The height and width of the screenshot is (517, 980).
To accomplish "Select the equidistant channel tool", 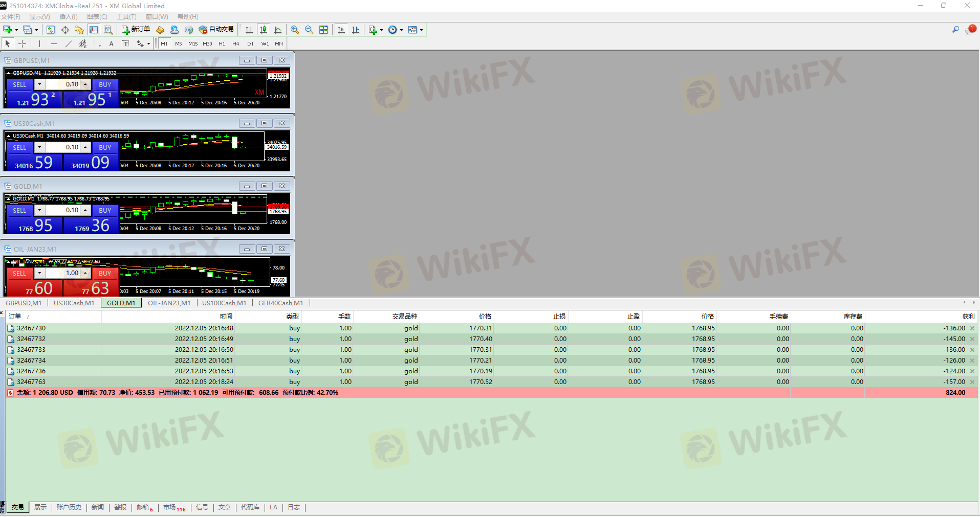I will point(82,43).
